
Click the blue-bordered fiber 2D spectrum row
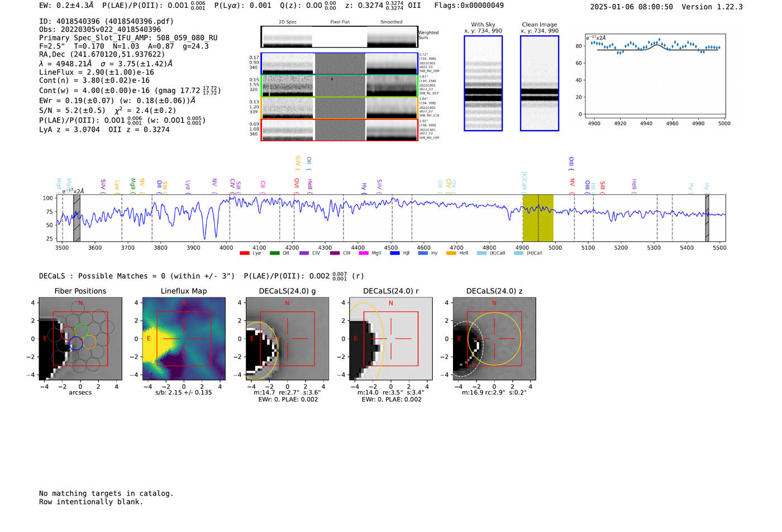339,64
